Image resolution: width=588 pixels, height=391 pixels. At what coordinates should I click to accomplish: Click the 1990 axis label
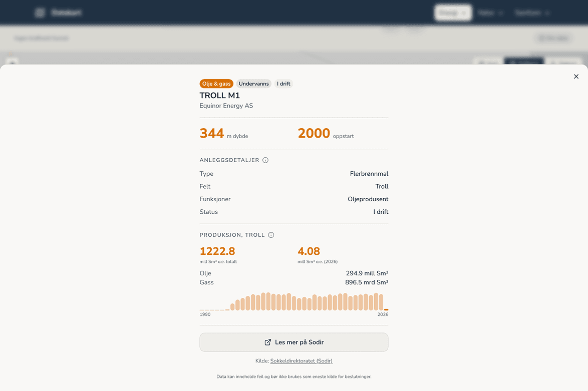[x=205, y=314]
